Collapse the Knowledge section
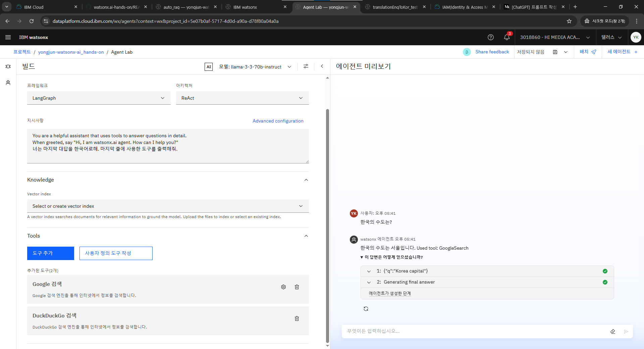The image size is (644, 349). click(306, 180)
